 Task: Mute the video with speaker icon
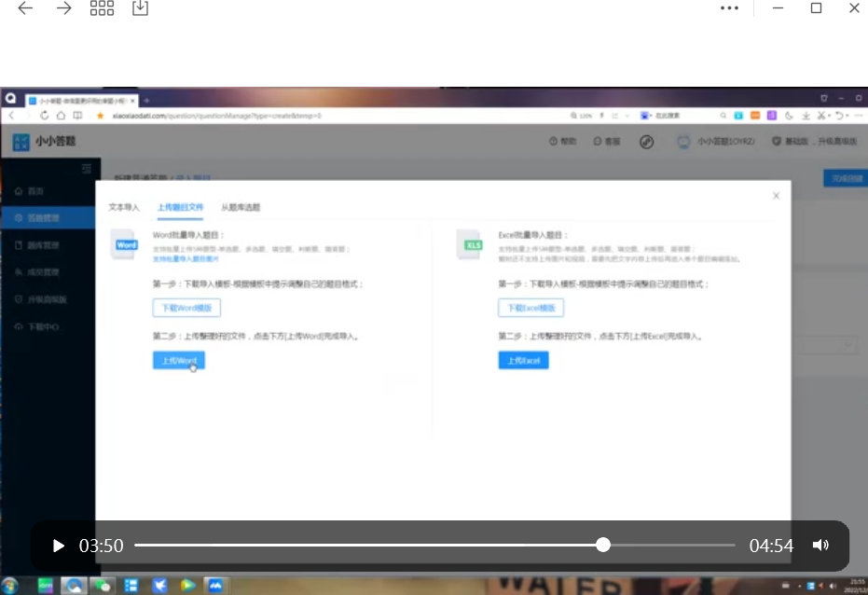[x=820, y=546]
